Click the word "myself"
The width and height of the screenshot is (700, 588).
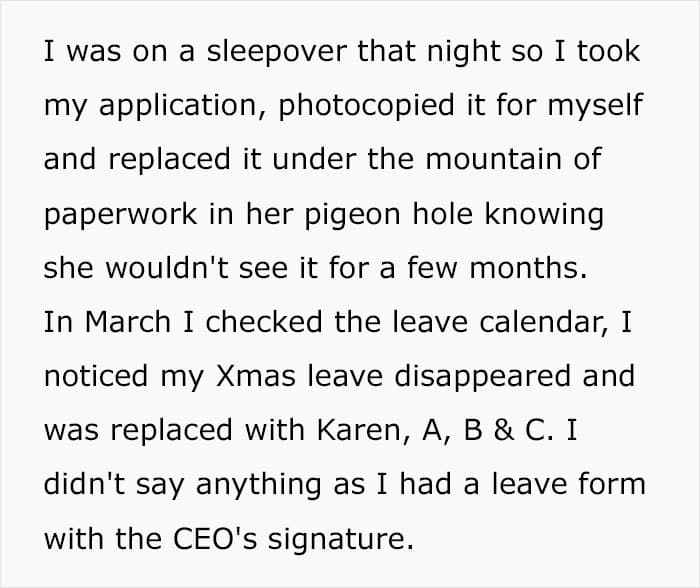click(595, 107)
